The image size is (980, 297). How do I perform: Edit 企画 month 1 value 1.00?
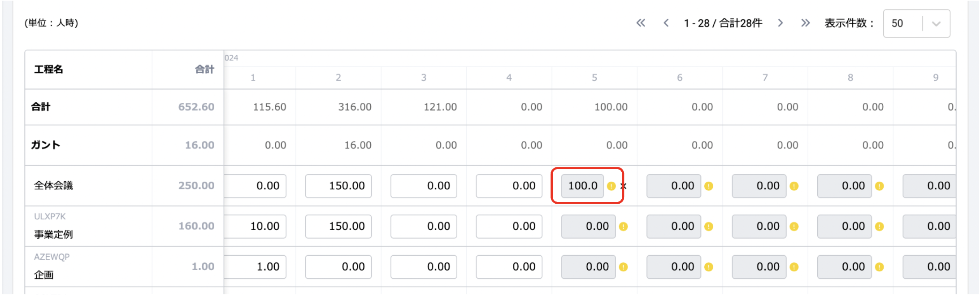pyautogui.click(x=256, y=266)
